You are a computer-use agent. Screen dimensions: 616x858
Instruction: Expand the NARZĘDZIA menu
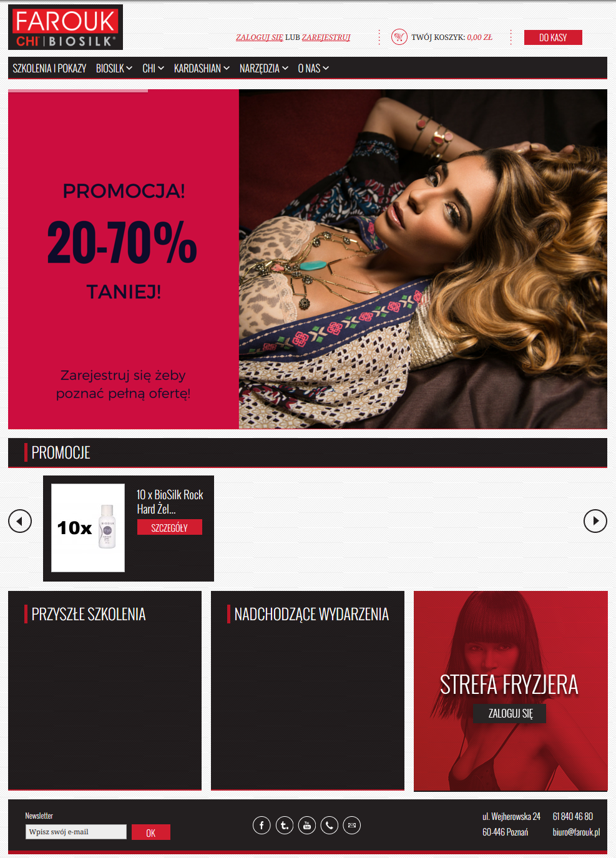click(x=264, y=69)
